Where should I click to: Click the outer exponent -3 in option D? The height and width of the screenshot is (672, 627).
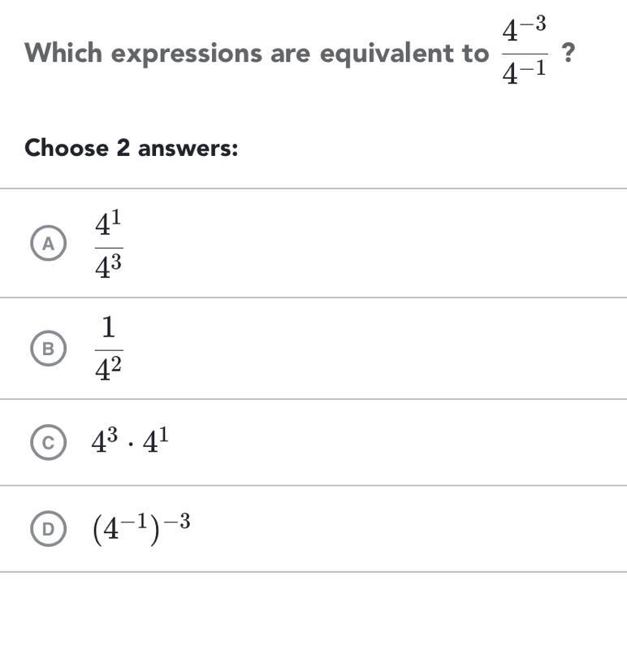click(179, 520)
